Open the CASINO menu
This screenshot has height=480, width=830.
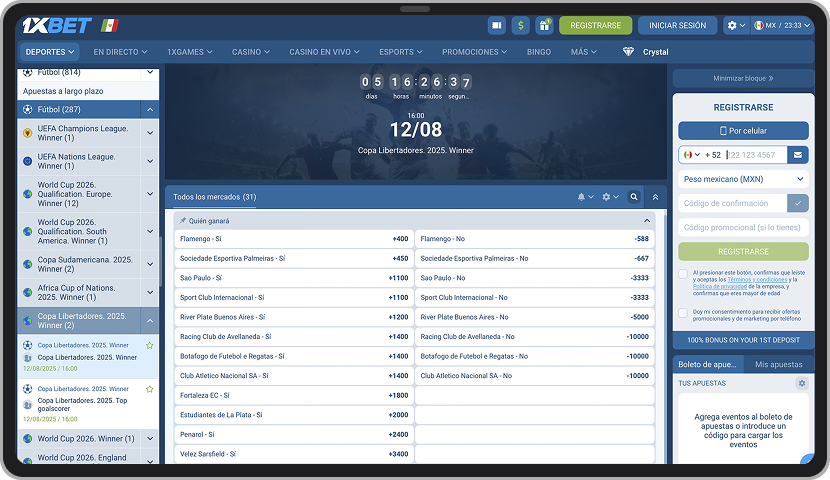[251, 52]
